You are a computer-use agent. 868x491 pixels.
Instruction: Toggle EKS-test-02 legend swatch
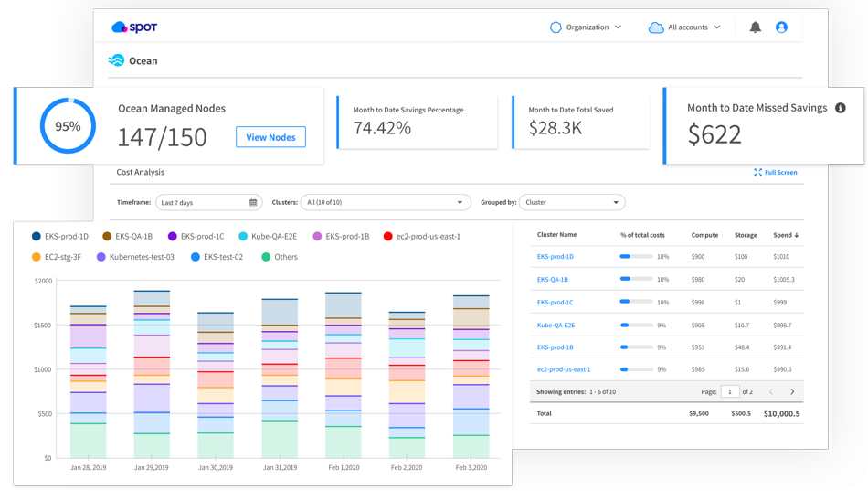coord(195,257)
